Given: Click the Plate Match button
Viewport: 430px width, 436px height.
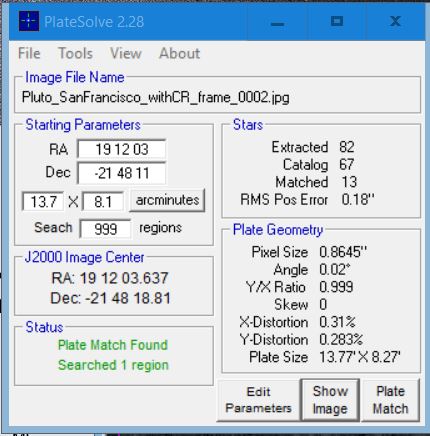Looking at the screenshot, I should click(x=390, y=400).
